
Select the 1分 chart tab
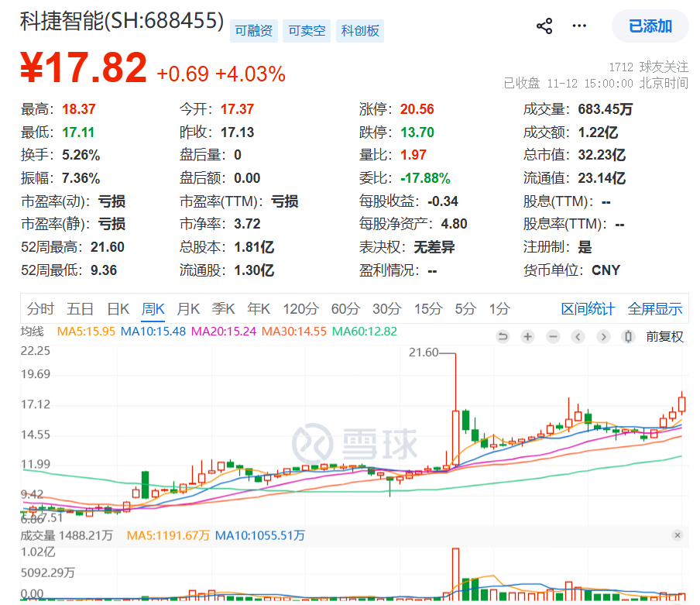(499, 308)
